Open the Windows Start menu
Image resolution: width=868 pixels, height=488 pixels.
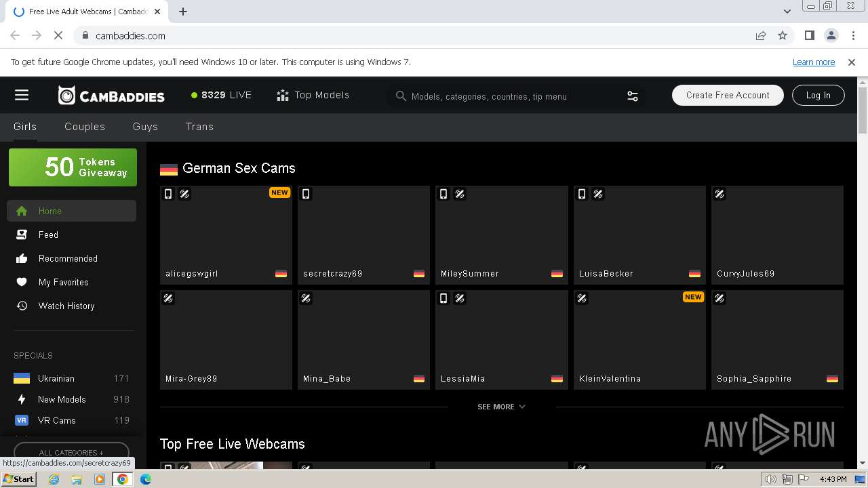tap(18, 479)
